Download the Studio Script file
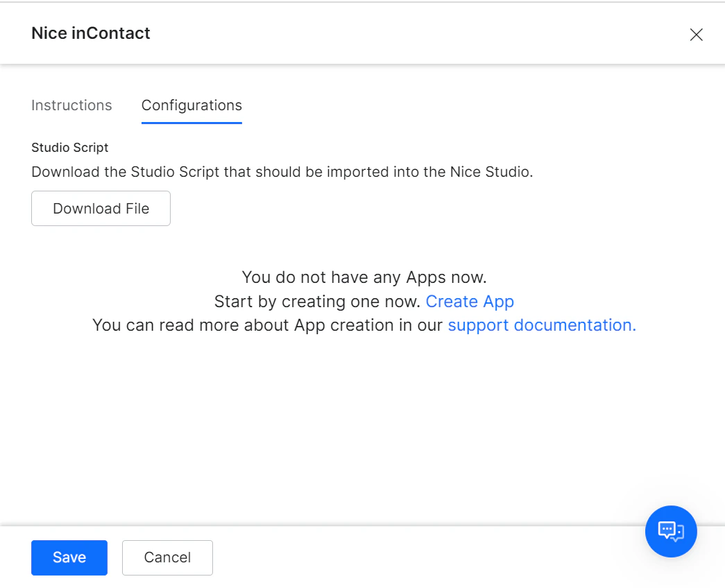 (x=101, y=208)
